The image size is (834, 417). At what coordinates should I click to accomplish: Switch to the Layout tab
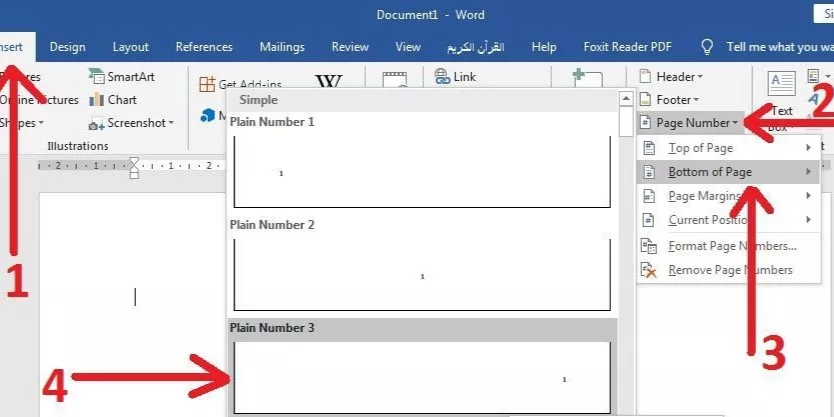tap(130, 47)
